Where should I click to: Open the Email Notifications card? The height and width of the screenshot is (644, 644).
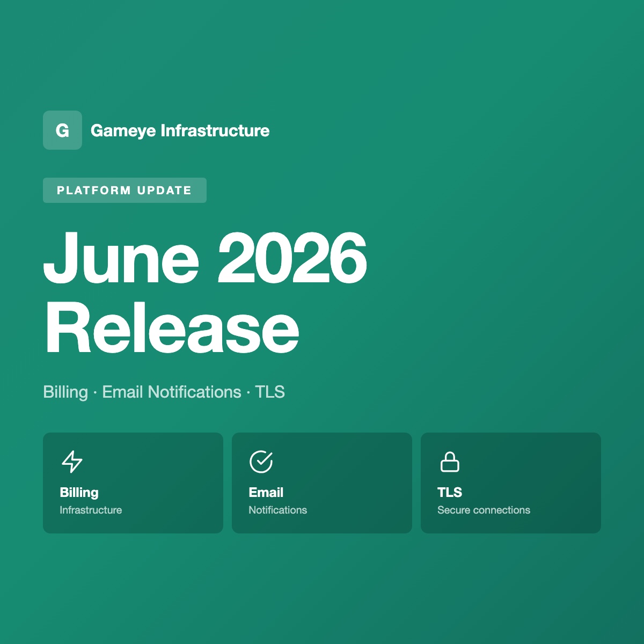[322, 483]
